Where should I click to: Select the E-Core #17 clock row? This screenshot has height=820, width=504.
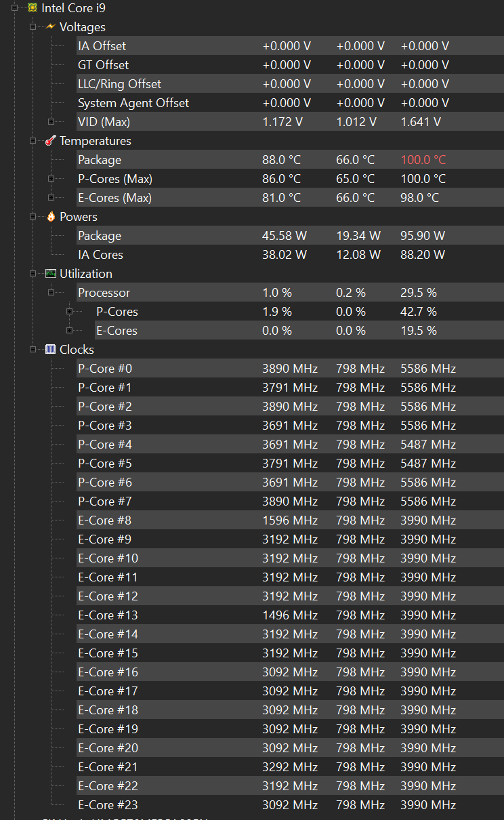point(289,691)
